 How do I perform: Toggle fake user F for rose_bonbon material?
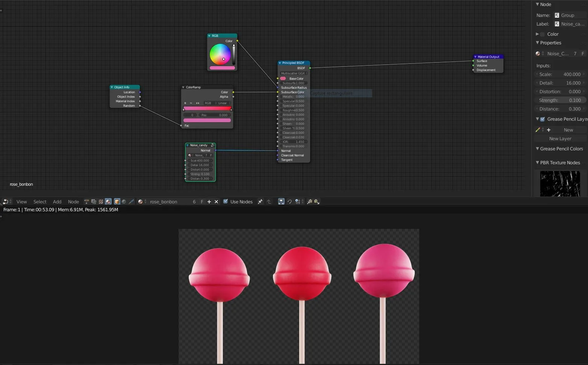tap(202, 202)
